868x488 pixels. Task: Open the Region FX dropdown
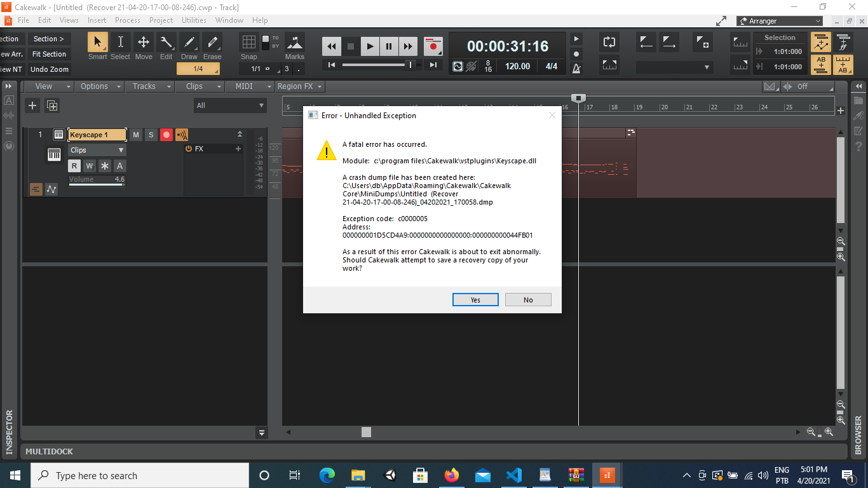[x=299, y=86]
